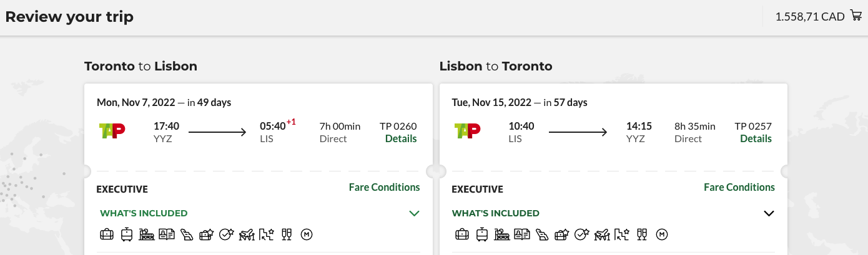The image size is (868, 255).
Task: Click the baggage conveyor icon for Lisbon–Toronto
Action: pos(501,235)
